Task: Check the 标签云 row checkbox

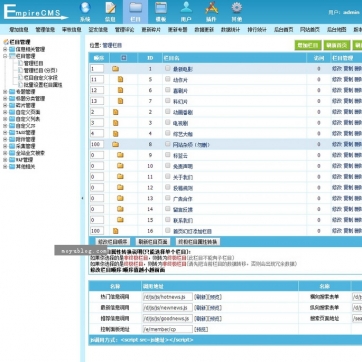Action: [x=168, y=155]
